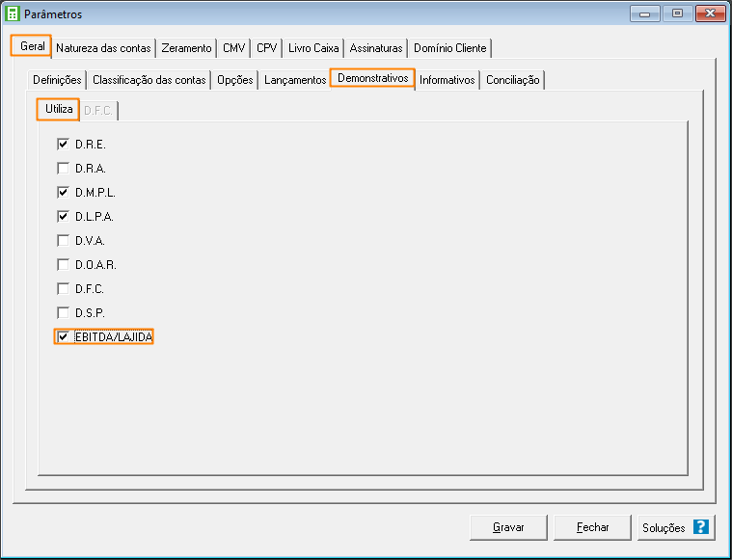
Task: Minimize the Parâmetros window
Action: pyautogui.click(x=644, y=13)
